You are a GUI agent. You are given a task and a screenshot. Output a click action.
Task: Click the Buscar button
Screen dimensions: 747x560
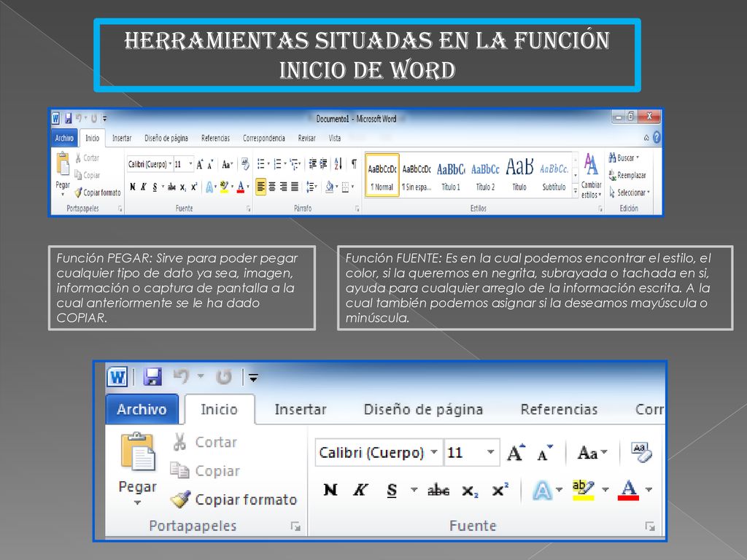click(624, 157)
